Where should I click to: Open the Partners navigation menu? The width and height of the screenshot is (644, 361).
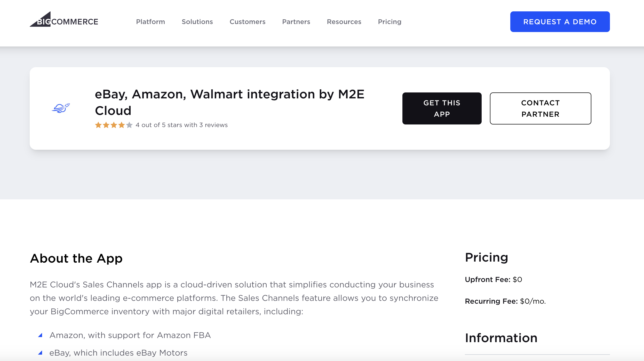pos(296,22)
